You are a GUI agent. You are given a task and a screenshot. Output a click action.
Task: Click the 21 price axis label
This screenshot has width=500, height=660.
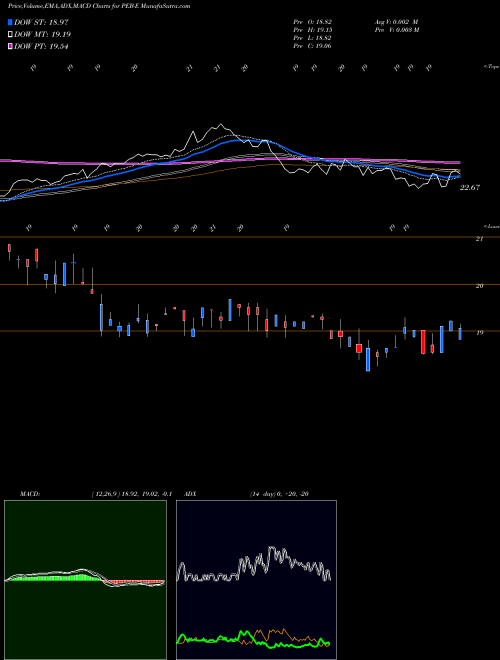[x=479, y=239]
